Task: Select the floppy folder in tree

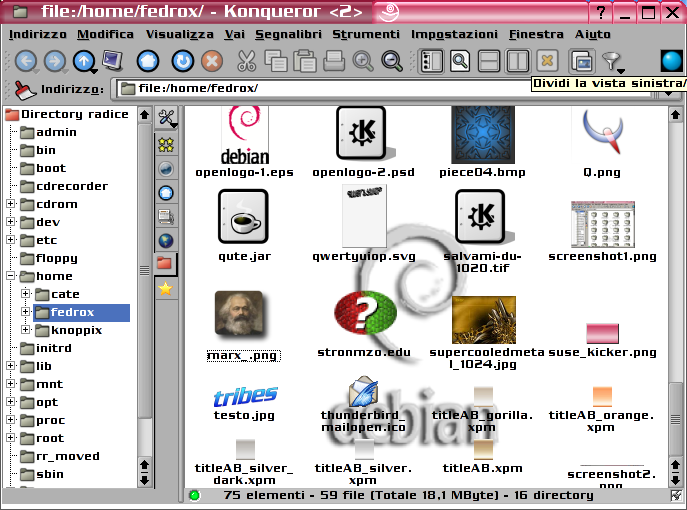Action: pyautogui.click(x=49, y=258)
